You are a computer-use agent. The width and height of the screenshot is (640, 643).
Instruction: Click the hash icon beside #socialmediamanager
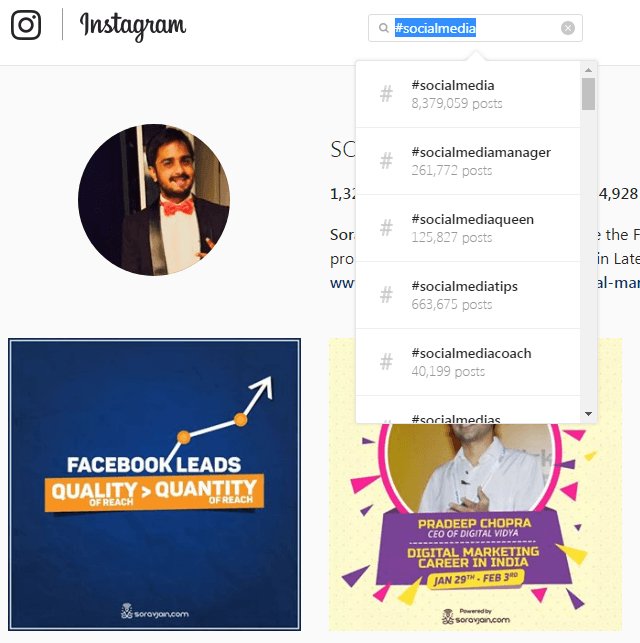386,161
